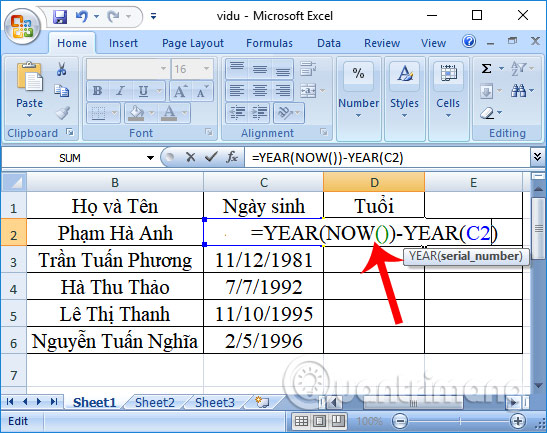This screenshot has width=547, height=433.
Task: Zoom out with minus button
Action: click(400, 421)
